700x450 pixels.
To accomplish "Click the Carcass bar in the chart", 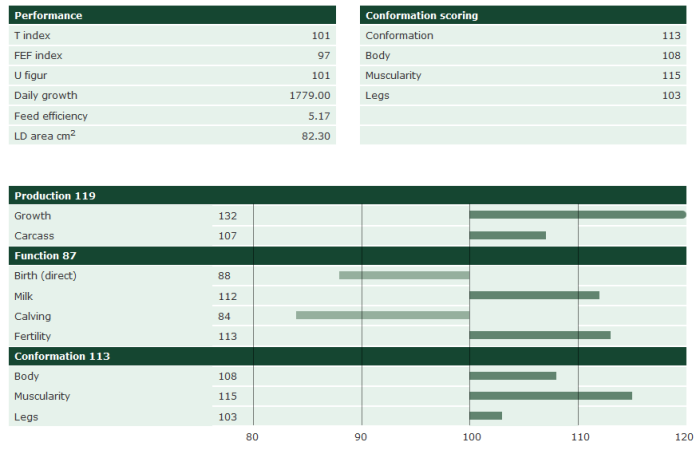I will pyautogui.click(x=507, y=235).
